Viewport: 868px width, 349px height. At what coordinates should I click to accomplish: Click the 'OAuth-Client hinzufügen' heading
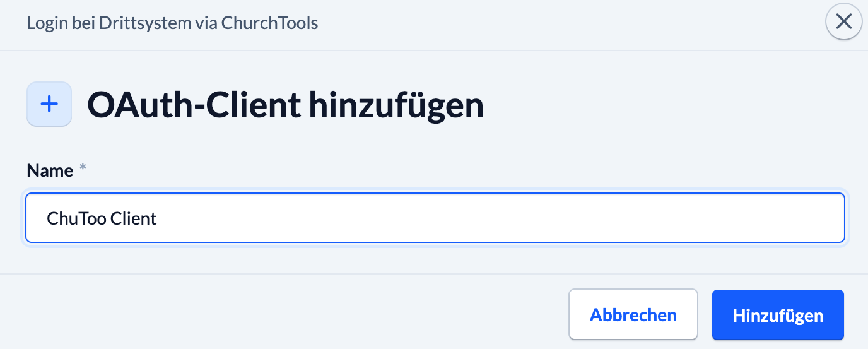pyautogui.click(x=285, y=105)
